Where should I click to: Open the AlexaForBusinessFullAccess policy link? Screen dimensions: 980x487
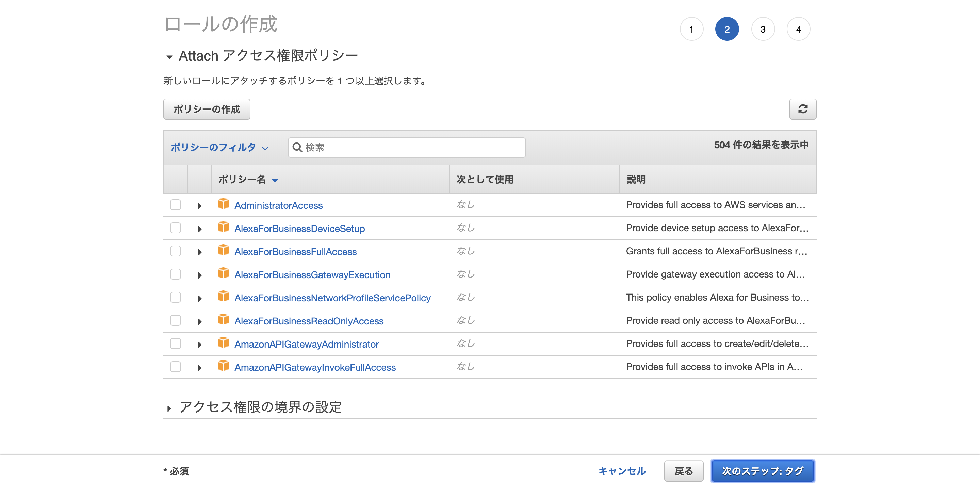click(296, 252)
